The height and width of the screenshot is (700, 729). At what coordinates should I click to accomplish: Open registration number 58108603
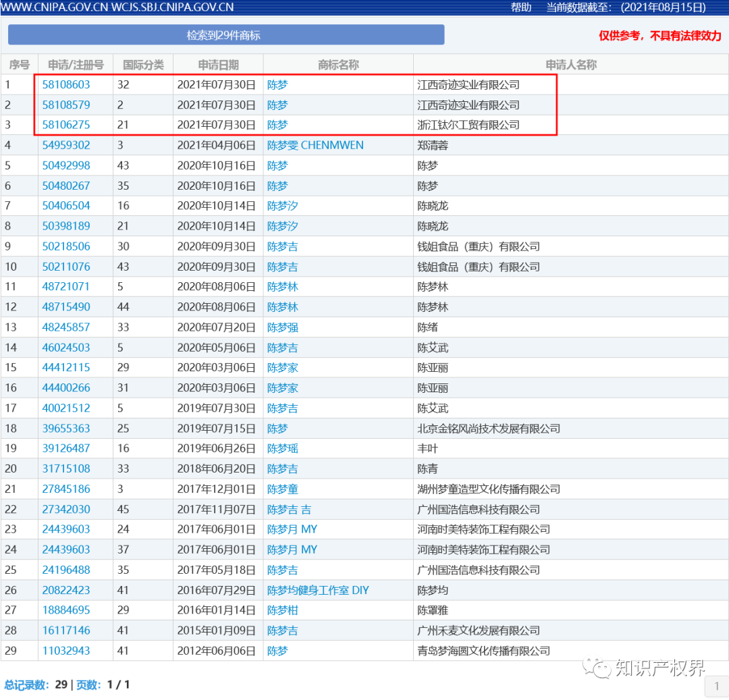pyautogui.click(x=66, y=84)
